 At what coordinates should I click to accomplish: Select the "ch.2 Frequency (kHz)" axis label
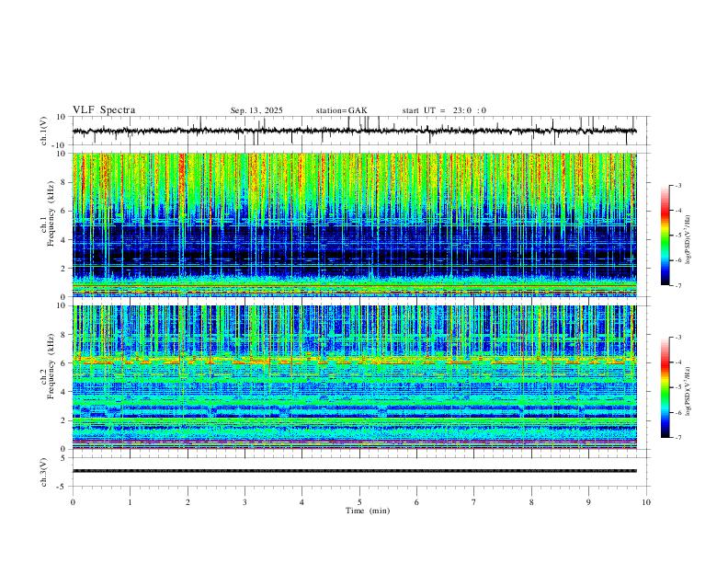coord(47,366)
